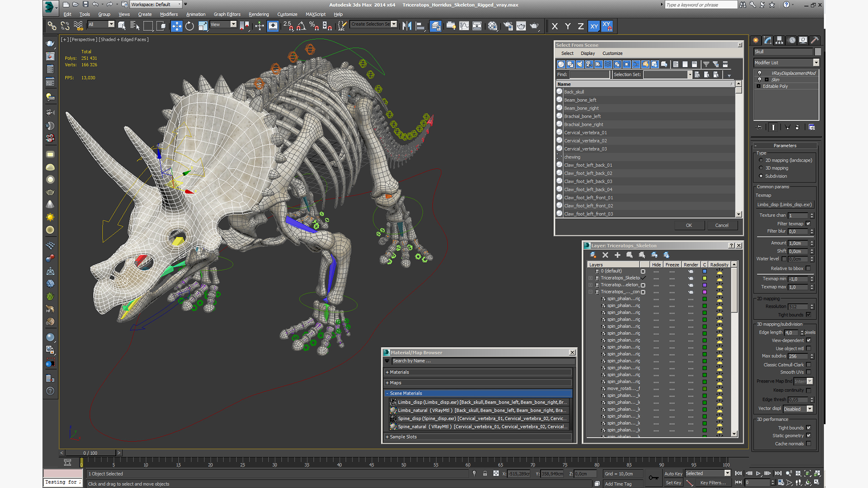The height and width of the screenshot is (488, 868).
Task: Expand the Maps group in browser
Action: pyautogui.click(x=478, y=383)
